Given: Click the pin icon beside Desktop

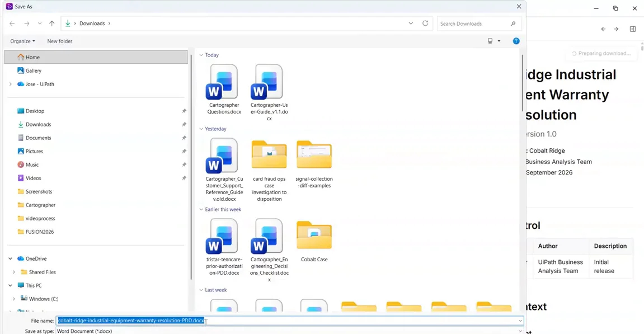Looking at the screenshot, I should 184,111.
